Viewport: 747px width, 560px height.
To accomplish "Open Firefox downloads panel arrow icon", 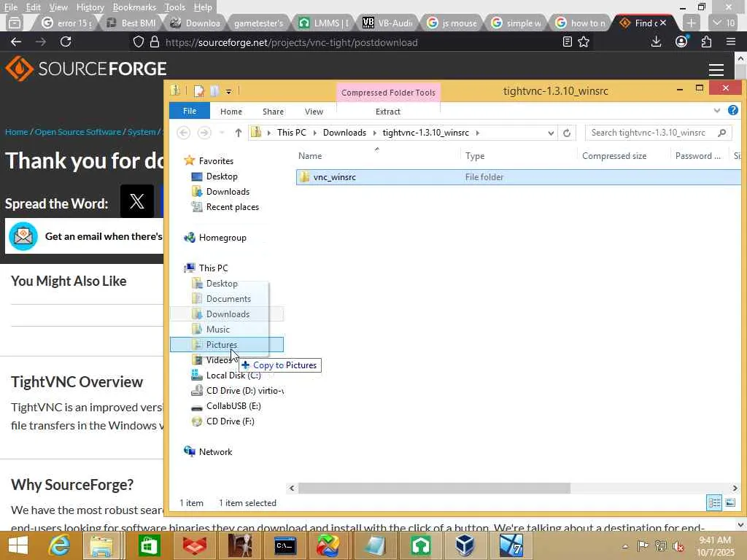I will tap(656, 42).
